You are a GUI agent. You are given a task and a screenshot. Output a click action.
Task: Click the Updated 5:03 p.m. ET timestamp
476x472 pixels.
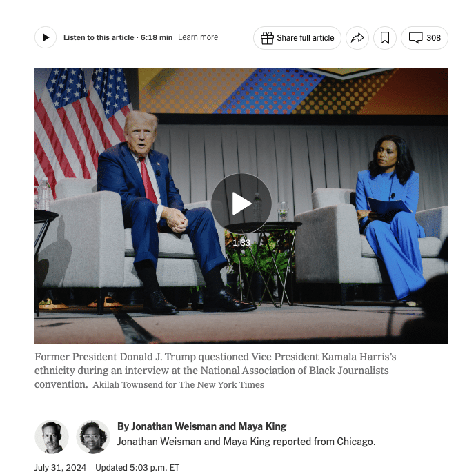click(x=137, y=467)
